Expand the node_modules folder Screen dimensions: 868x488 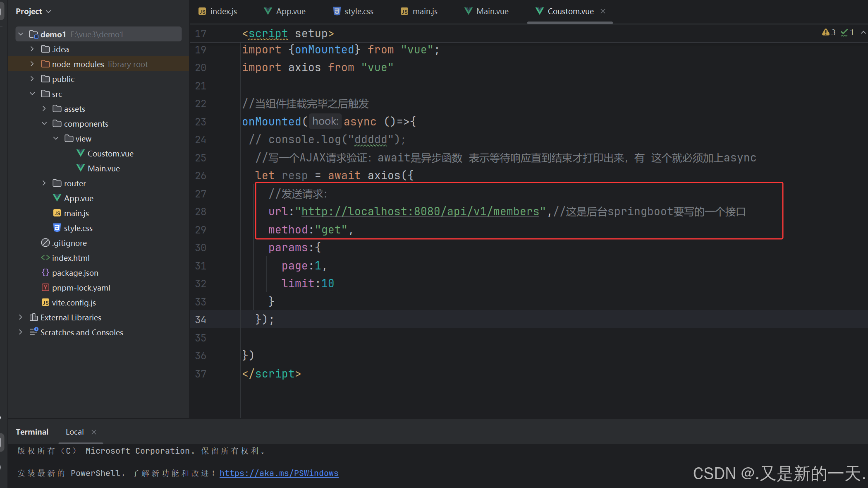tap(32, 64)
